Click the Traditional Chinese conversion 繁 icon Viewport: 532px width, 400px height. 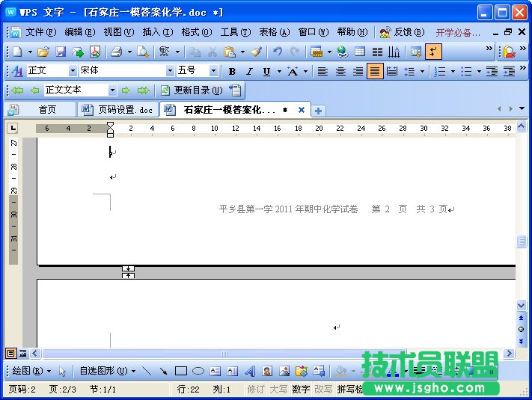pyautogui.click(x=164, y=52)
